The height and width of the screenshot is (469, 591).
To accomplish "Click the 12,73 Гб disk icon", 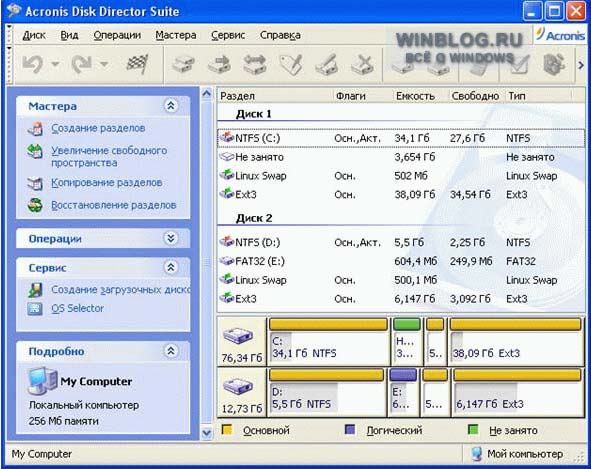I will 238,386.
